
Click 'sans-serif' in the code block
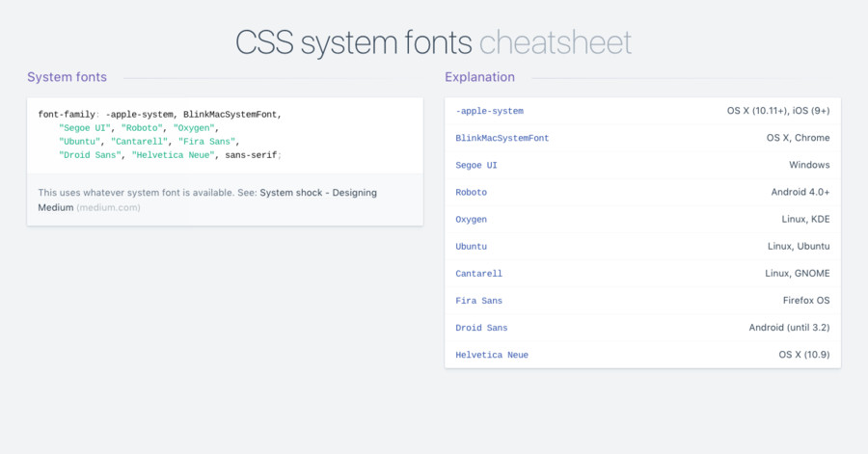tap(251, 155)
